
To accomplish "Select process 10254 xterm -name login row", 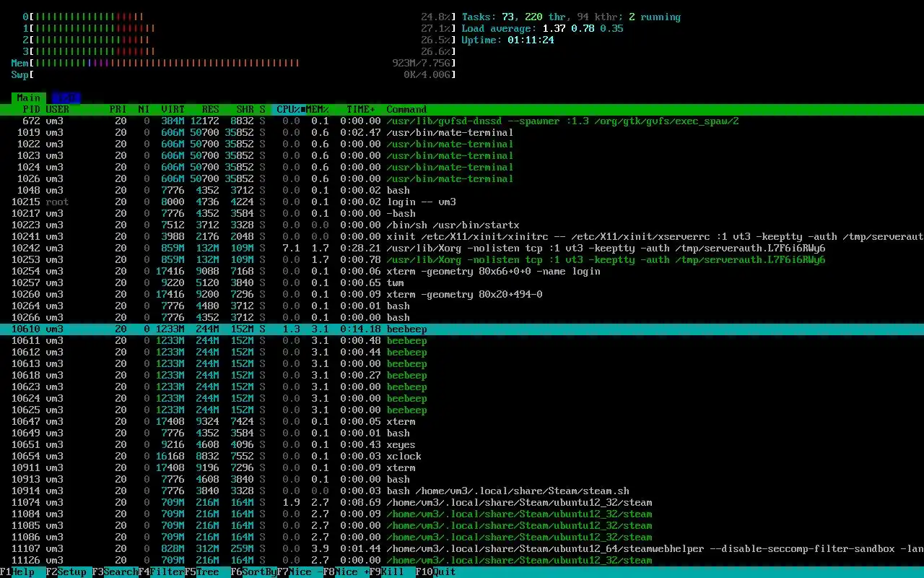I will [462, 271].
